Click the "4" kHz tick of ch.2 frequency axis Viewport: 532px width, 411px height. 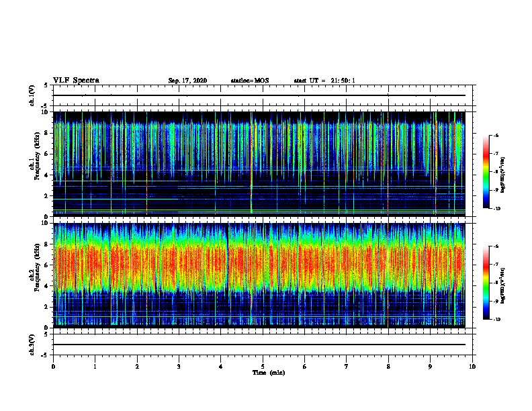(47, 286)
